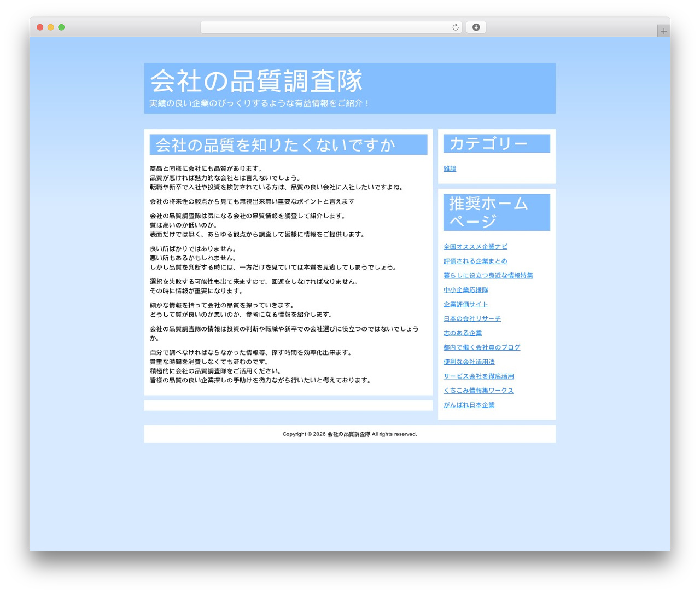Click line 良い所ばかりではありません。
The height and width of the screenshot is (593, 700).
point(193,249)
